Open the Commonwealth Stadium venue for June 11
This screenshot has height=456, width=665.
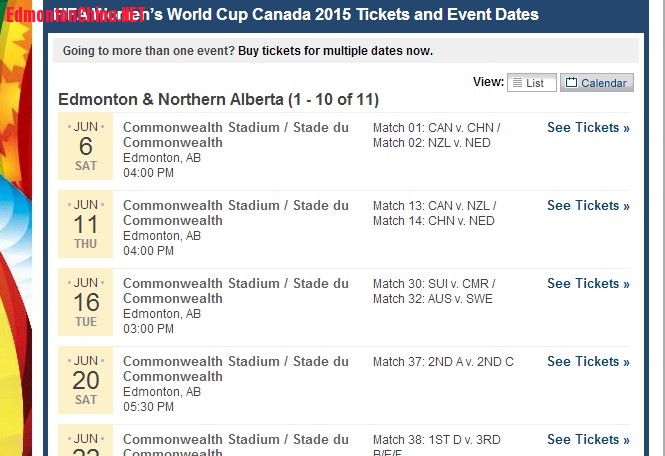coord(235,213)
